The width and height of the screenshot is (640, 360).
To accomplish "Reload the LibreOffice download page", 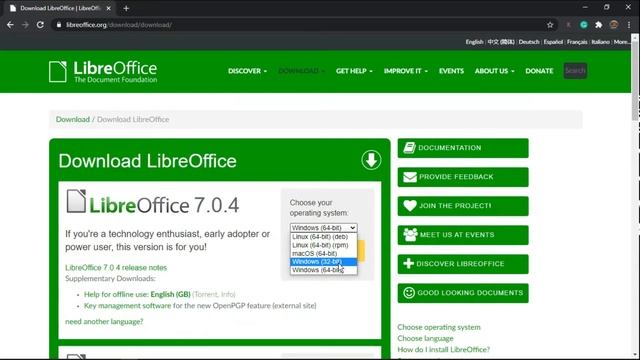I will coord(40,25).
